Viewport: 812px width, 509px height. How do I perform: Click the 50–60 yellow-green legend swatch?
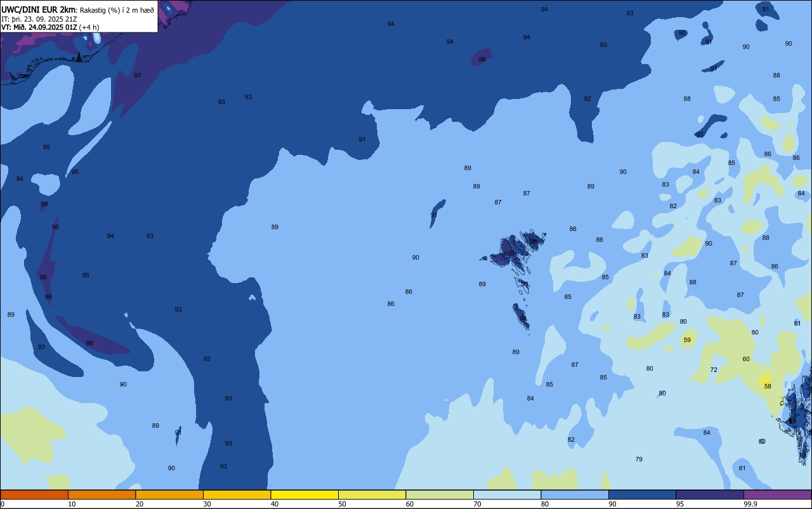coord(372,494)
